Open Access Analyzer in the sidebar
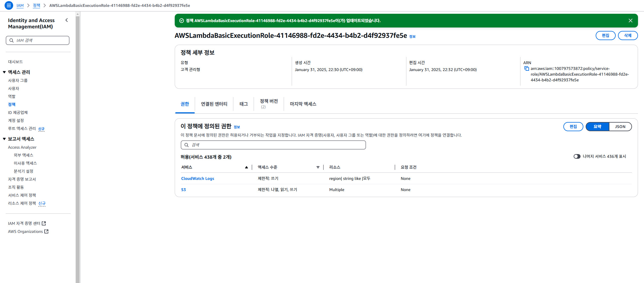 click(x=22, y=147)
